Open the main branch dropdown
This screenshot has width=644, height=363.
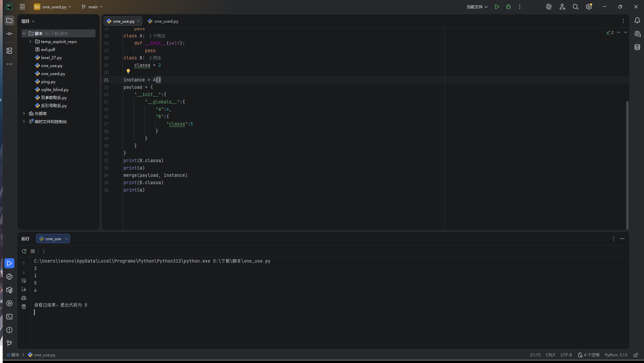pyautogui.click(x=92, y=7)
